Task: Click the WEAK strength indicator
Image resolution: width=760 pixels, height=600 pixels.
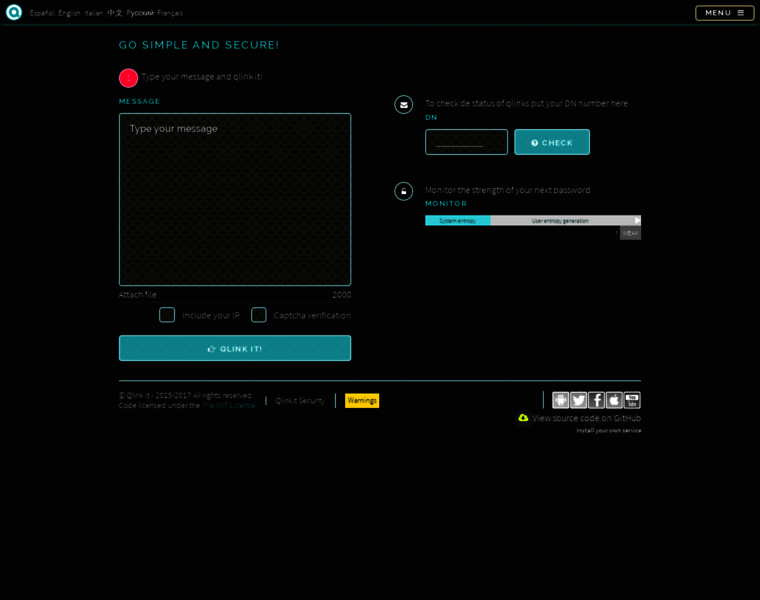Action: point(630,234)
